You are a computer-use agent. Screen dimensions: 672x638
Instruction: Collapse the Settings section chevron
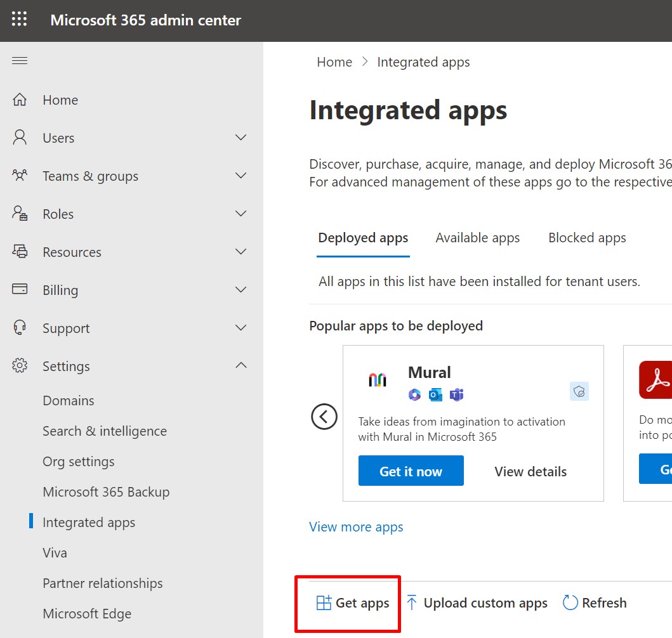coord(241,365)
